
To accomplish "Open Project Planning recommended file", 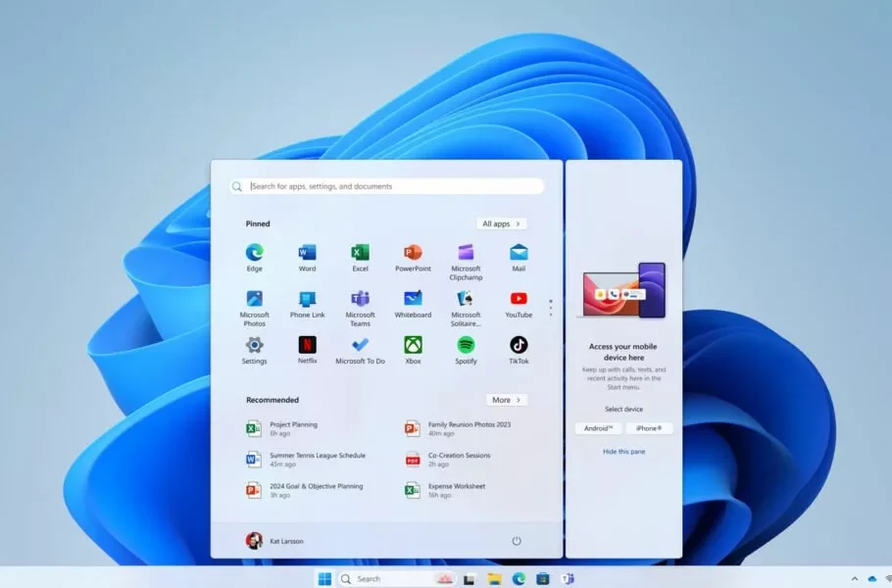I will click(x=292, y=428).
